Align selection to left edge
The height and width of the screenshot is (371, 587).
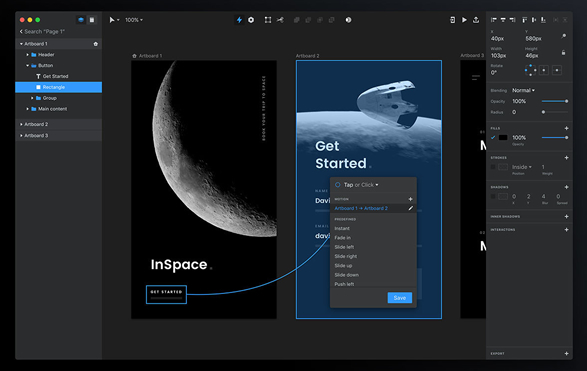pos(494,20)
